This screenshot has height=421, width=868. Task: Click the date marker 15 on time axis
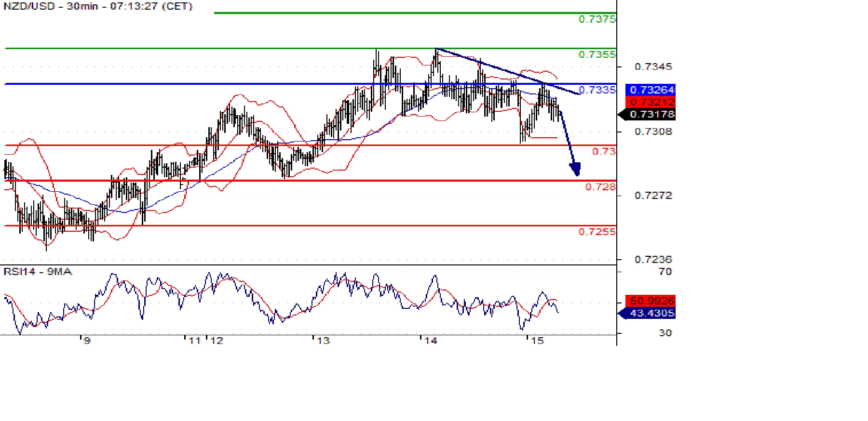[537, 341]
